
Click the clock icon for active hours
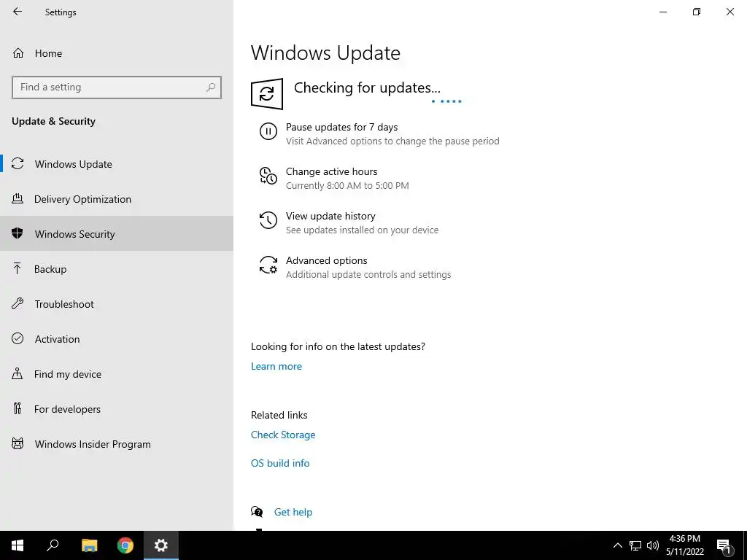tap(268, 176)
